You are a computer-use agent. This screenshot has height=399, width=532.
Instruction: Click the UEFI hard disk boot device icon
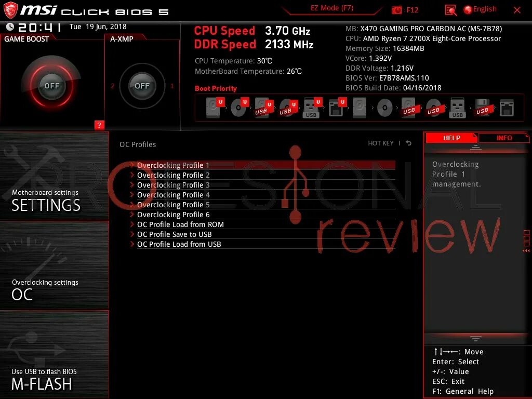tap(215, 107)
